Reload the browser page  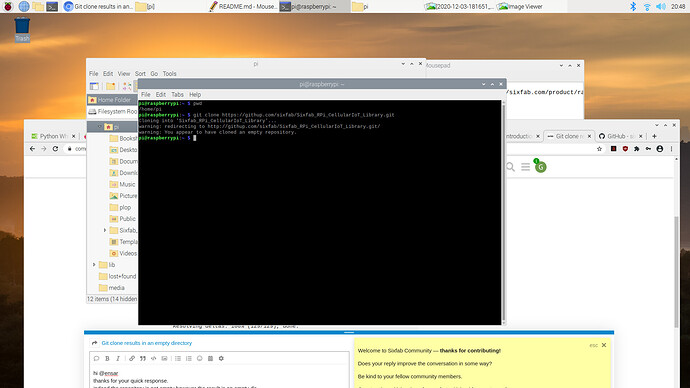pos(55,149)
